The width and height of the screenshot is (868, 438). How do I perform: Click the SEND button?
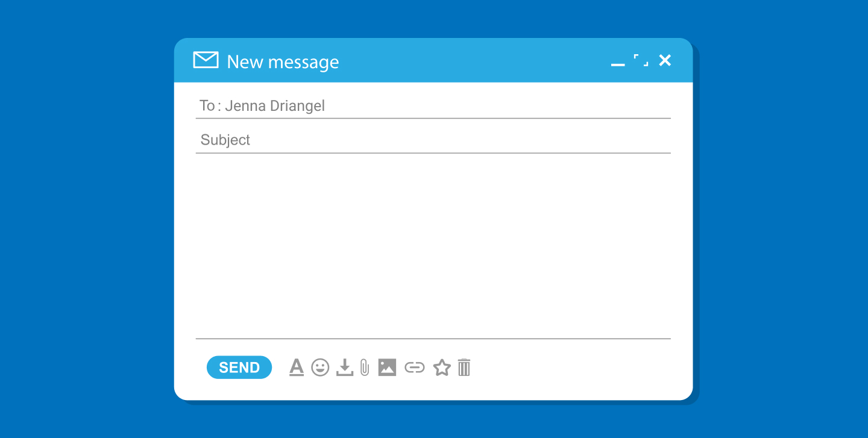pyautogui.click(x=239, y=368)
